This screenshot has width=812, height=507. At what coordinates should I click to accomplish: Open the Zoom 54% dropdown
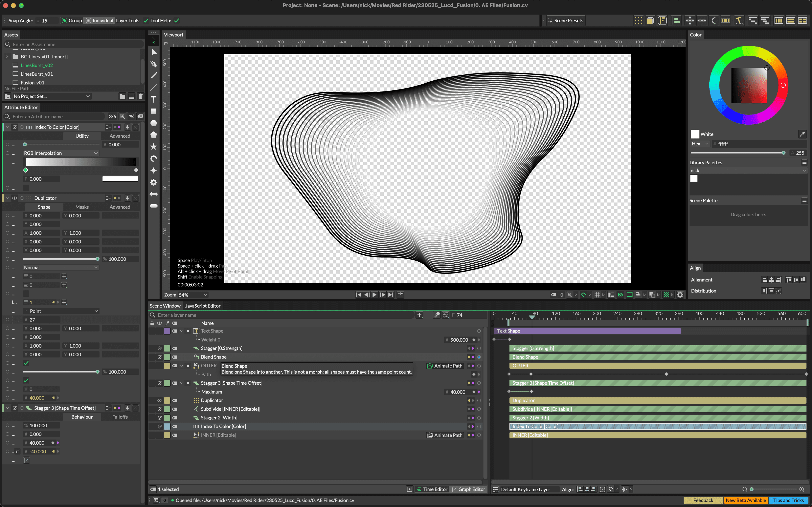[x=193, y=295]
